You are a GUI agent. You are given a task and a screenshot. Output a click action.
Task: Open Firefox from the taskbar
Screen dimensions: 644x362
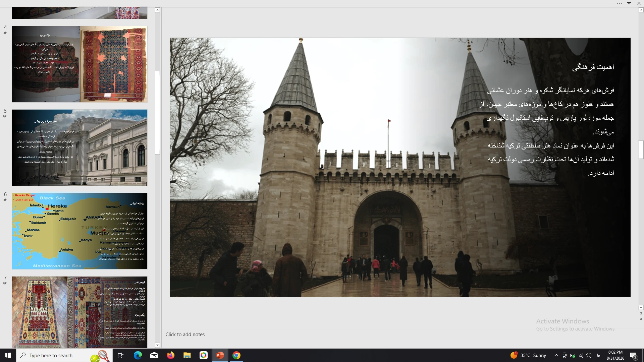coord(170,355)
